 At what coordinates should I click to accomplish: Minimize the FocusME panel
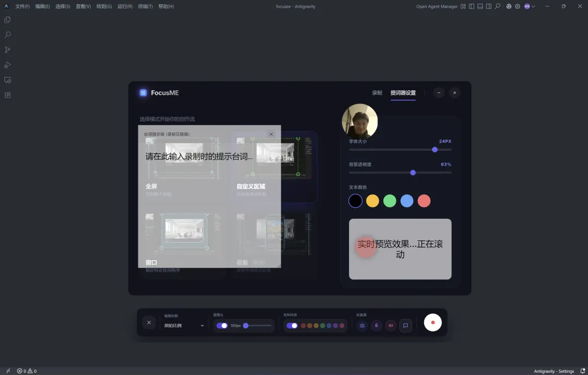tap(439, 93)
